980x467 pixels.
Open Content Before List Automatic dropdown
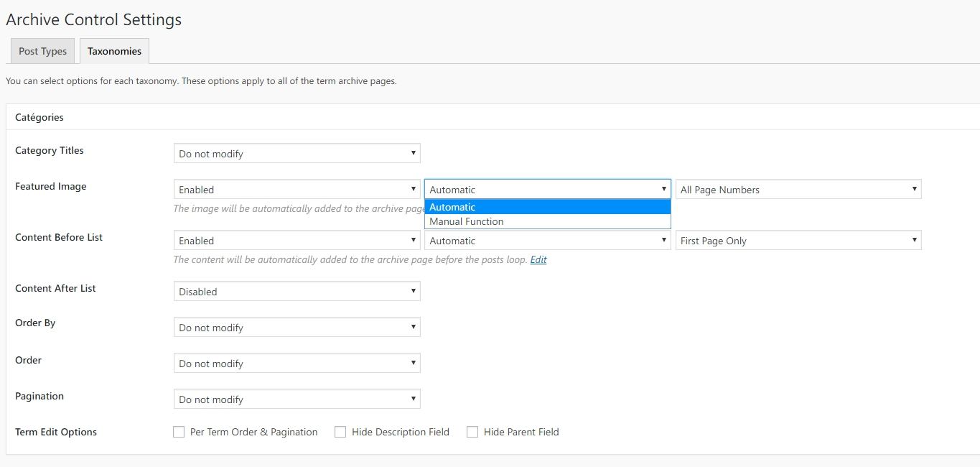click(x=547, y=240)
